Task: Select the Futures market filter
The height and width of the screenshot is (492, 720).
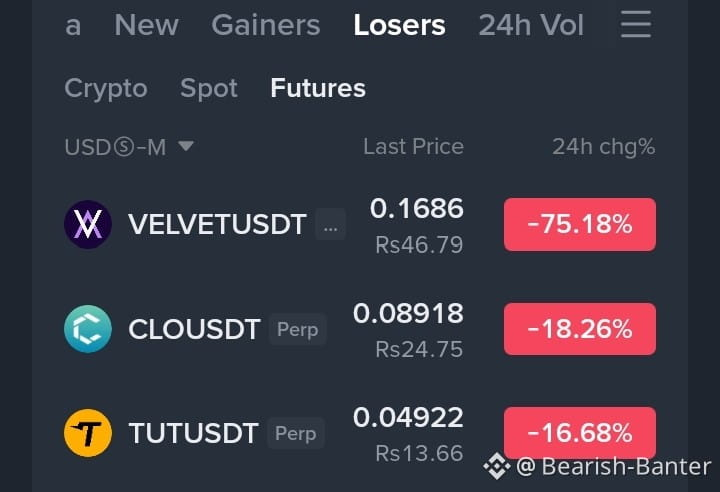Action: 318,88
